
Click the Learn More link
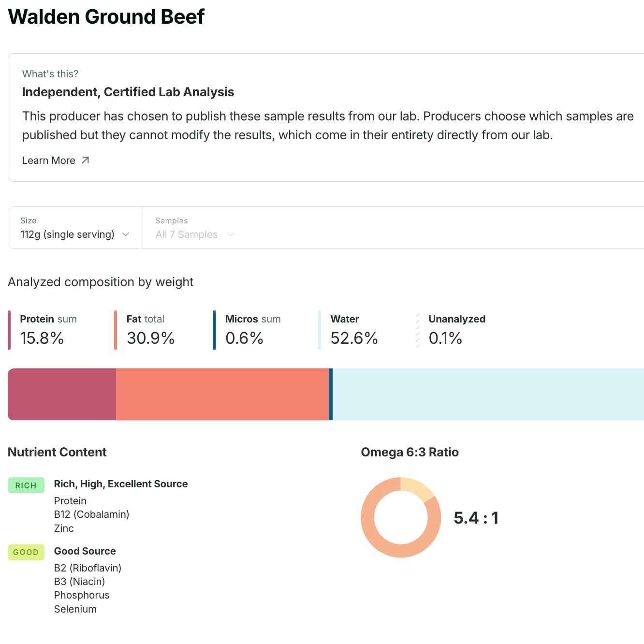point(48,160)
